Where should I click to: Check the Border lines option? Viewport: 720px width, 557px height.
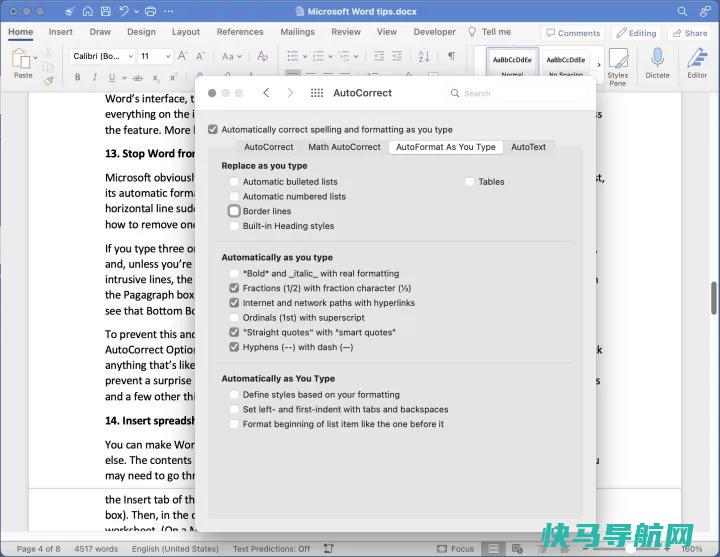click(x=234, y=211)
